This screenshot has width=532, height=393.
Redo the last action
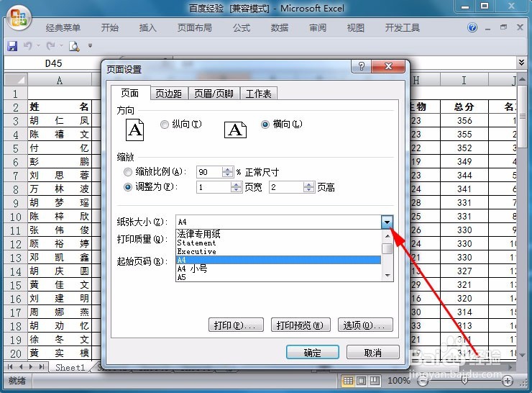click(51, 46)
